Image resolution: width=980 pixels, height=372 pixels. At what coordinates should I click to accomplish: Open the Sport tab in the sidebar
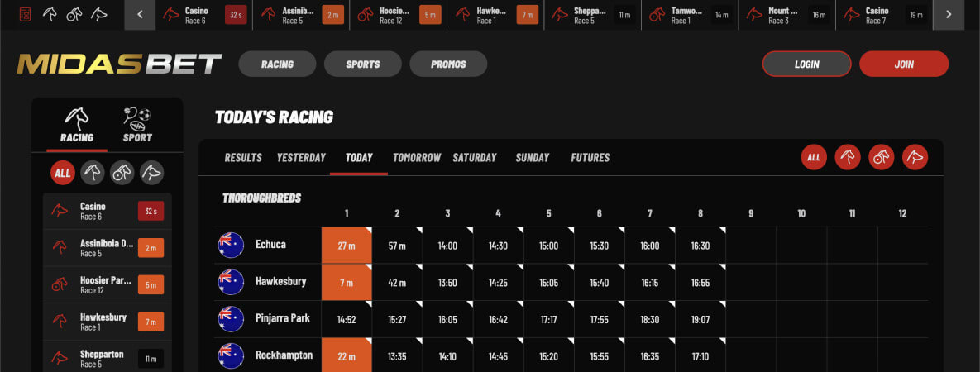point(137,125)
